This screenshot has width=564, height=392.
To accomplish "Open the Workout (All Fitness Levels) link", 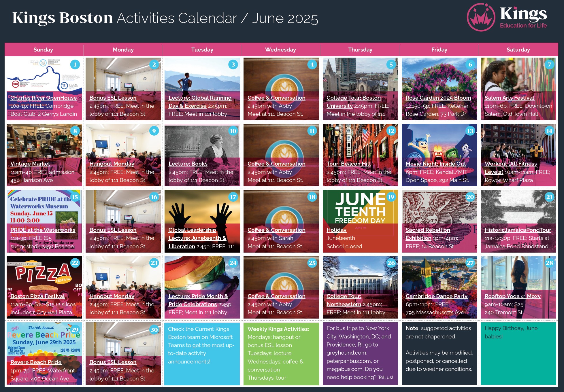I will (511, 168).
